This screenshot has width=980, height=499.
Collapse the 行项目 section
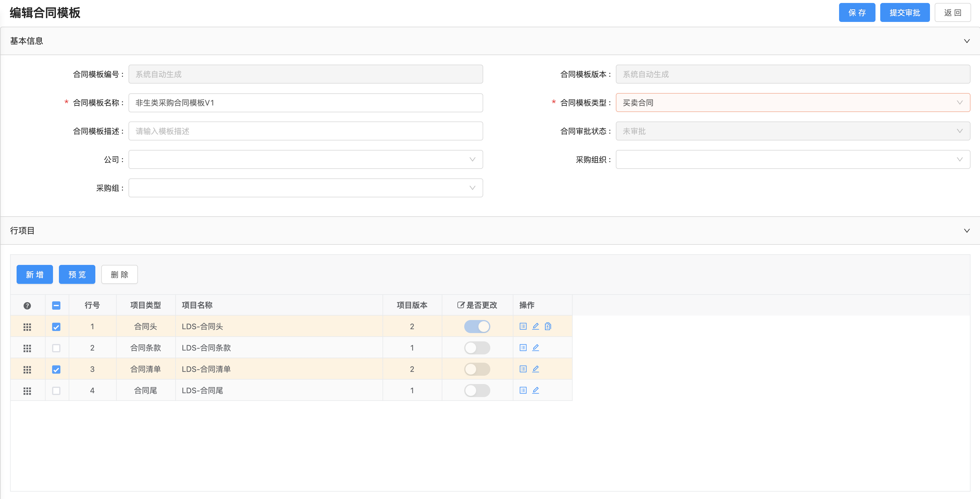(x=966, y=231)
